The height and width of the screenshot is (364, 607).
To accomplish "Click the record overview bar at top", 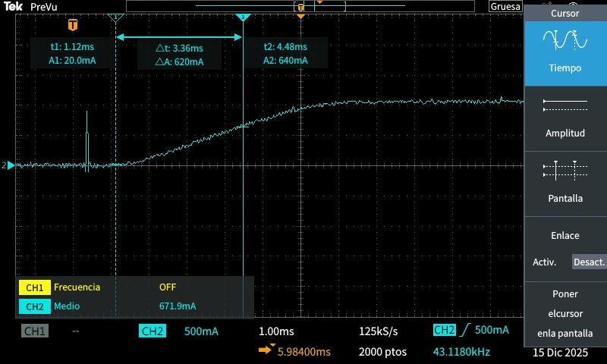I will point(300,6).
